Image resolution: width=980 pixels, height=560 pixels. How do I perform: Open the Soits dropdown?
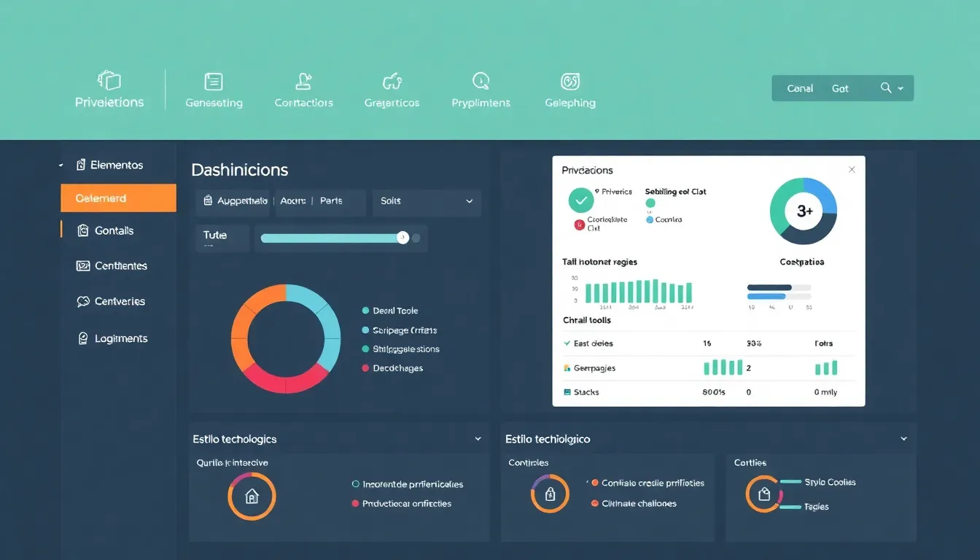pos(426,203)
